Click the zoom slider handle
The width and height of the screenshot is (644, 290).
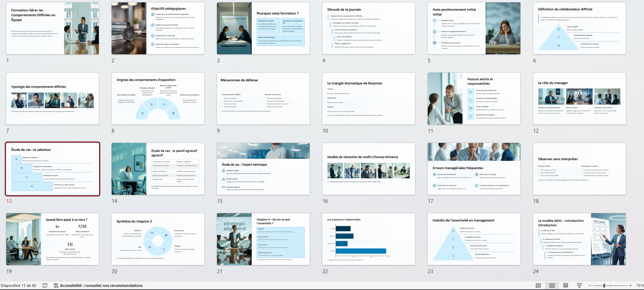(x=604, y=286)
